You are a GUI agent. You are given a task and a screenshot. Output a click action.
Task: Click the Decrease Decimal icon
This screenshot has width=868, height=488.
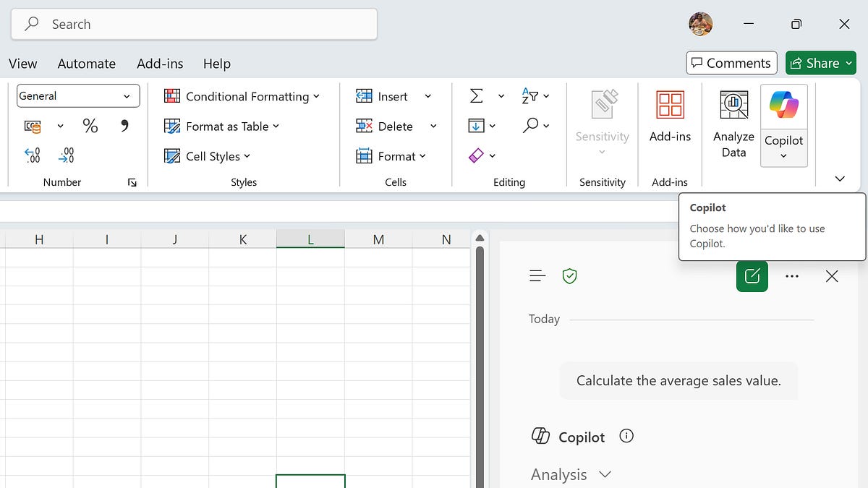click(66, 155)
